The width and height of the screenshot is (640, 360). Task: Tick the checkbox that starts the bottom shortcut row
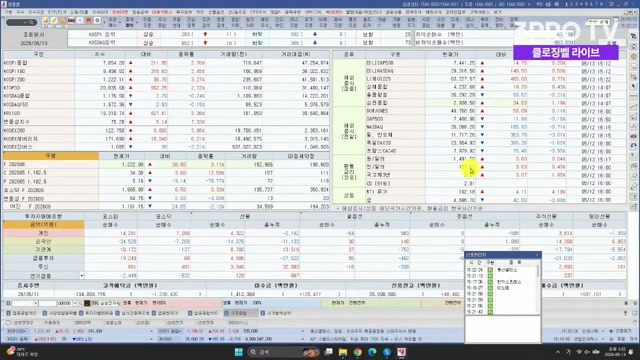click(x=8, y=323)
